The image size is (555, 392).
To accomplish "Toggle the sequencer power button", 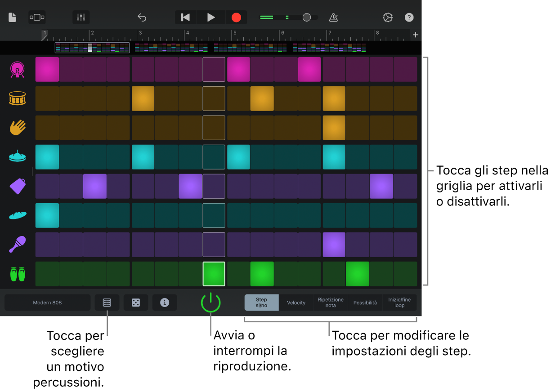I will coord(210,303).
